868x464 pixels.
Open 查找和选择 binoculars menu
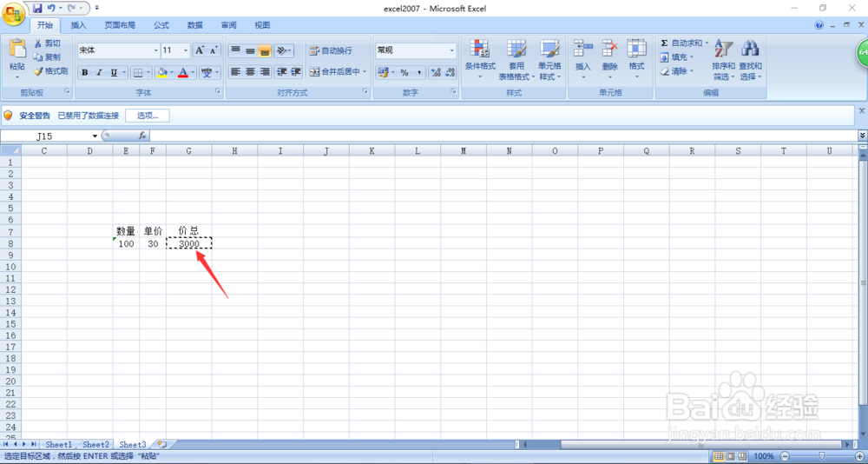[x=750, y=59]
